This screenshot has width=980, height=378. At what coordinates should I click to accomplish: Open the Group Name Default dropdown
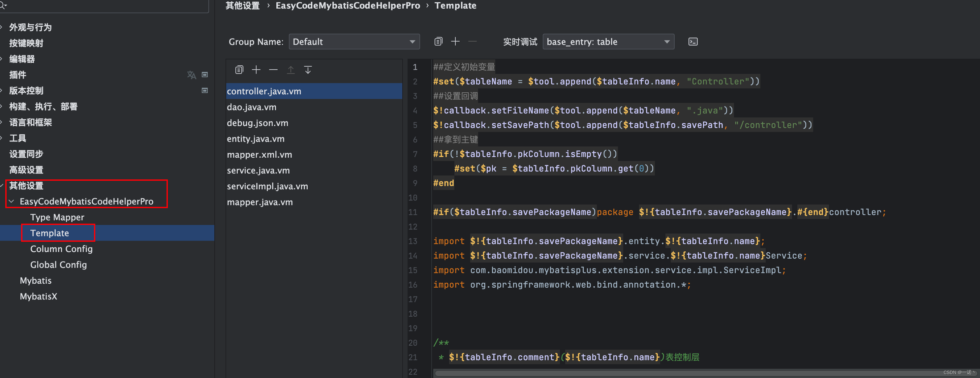coord(354,42)
